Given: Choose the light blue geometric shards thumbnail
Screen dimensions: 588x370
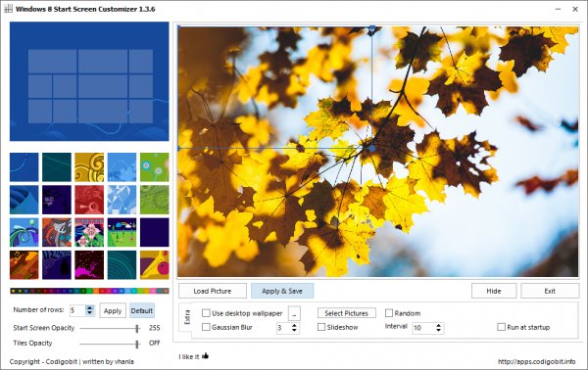Looking at the screenshot, I should click(x=122, y=200).
